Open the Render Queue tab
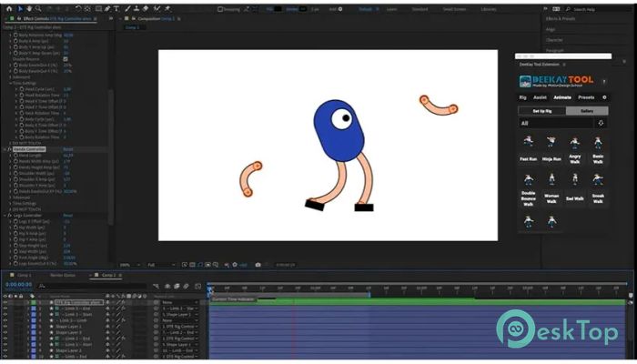This screenshot has height=364, width=637. [x=63, y=276]
